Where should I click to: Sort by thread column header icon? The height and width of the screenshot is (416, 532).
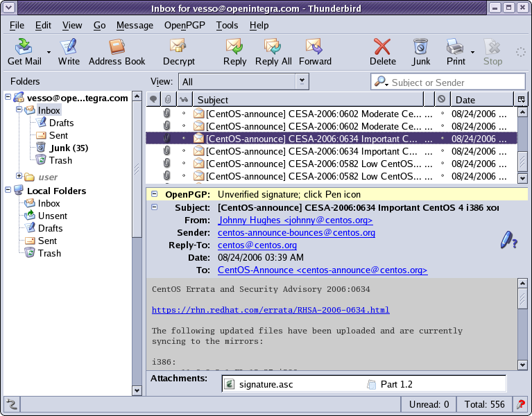[153, 99]
